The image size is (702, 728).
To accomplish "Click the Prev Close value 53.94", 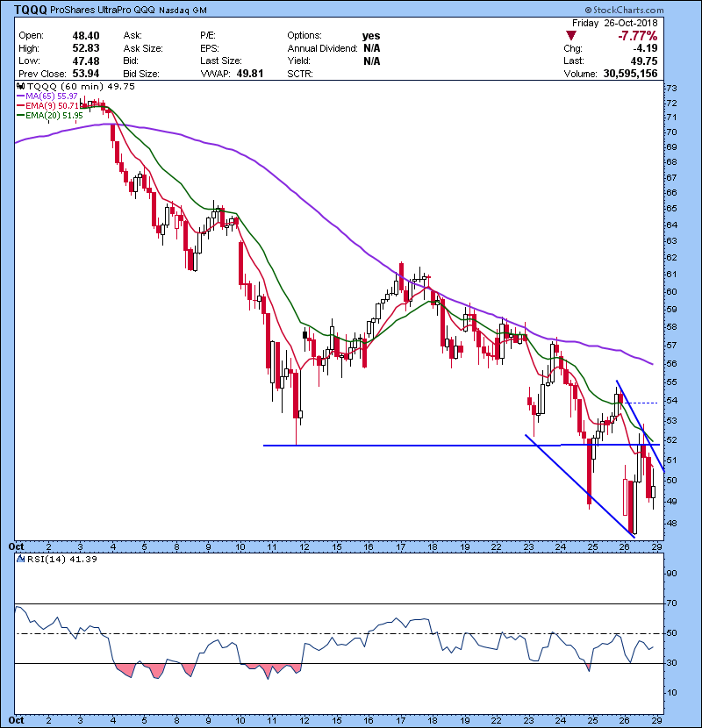I will coord(86,74).
